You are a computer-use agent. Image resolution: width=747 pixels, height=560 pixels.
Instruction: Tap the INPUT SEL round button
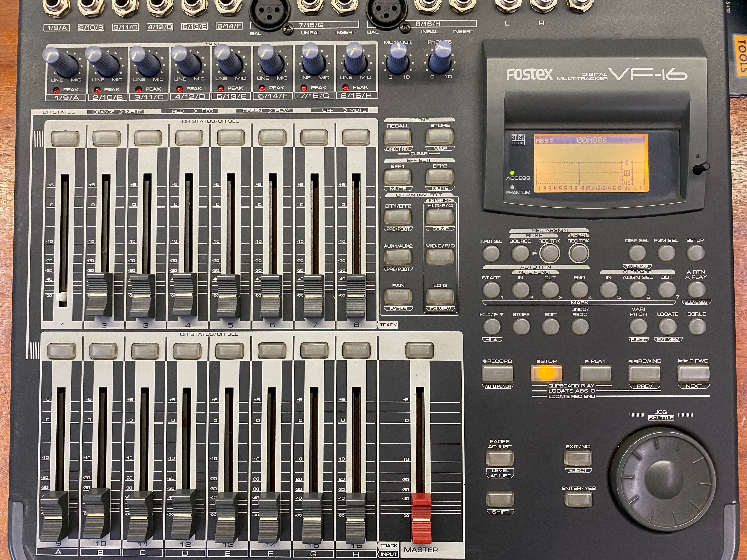tap(491, 253)
